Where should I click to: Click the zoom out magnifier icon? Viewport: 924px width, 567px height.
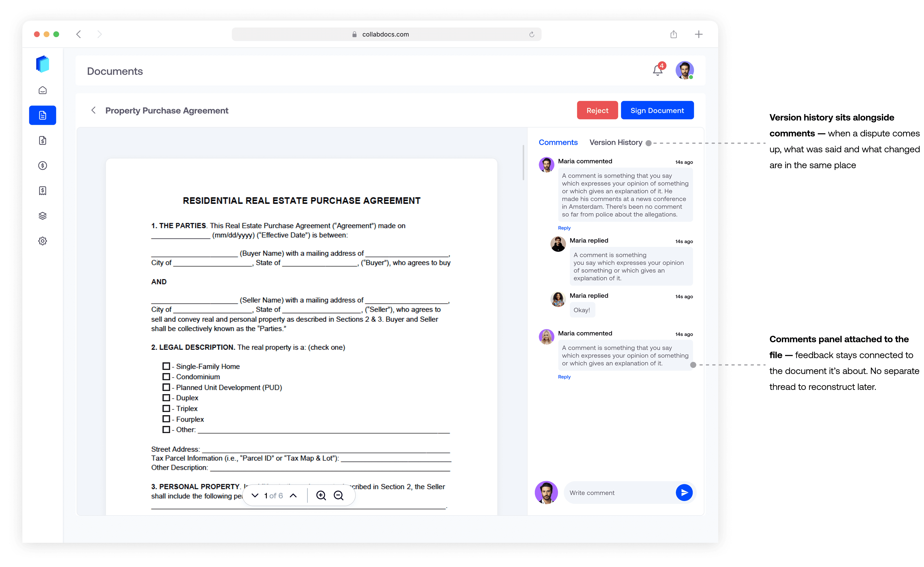[x=339, y=495]
